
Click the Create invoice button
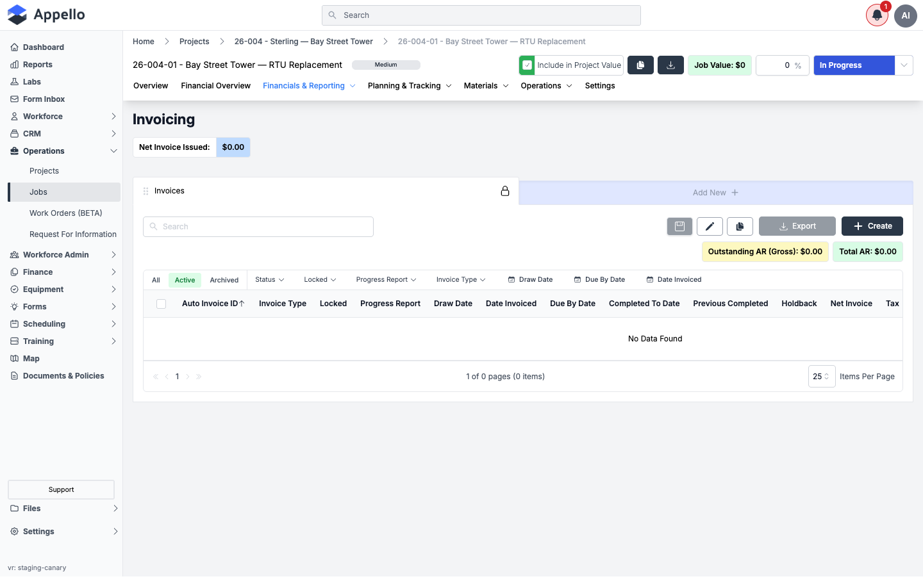click(872, 226)
